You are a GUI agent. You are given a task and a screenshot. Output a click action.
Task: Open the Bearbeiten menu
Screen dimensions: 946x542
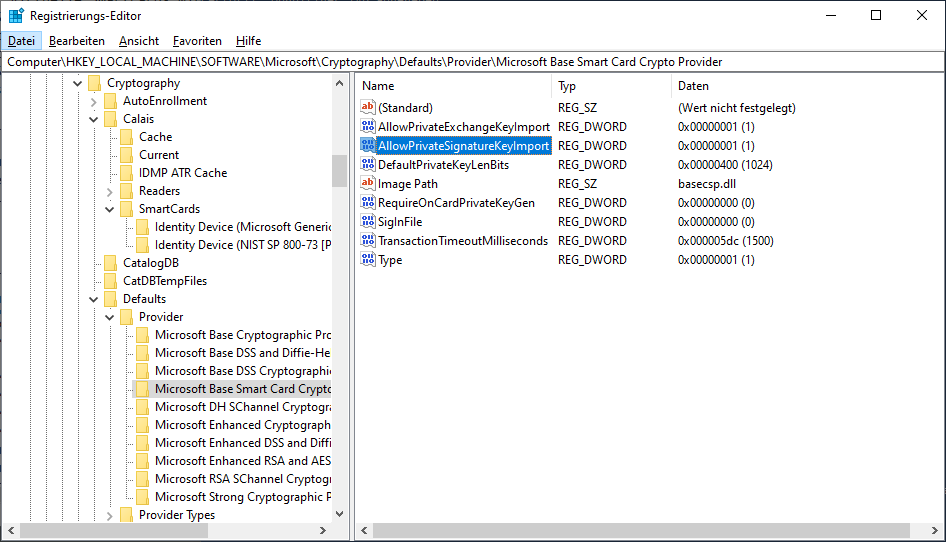tap(77, 41)
